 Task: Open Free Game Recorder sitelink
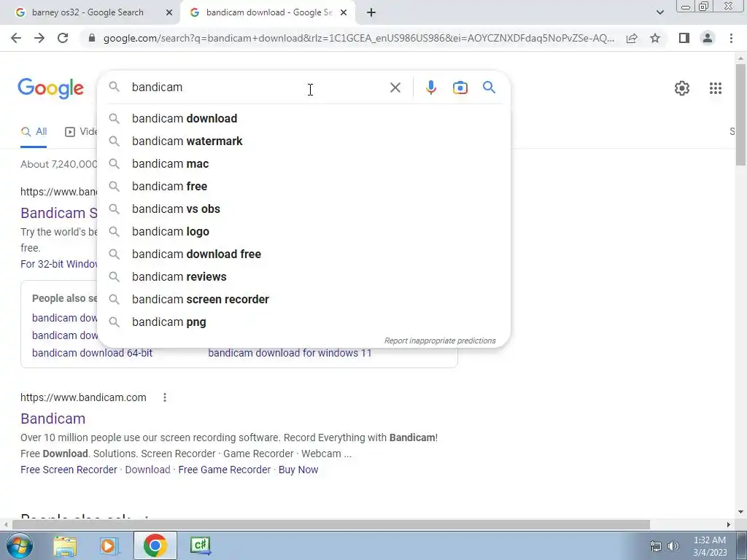tap(225, 470)
